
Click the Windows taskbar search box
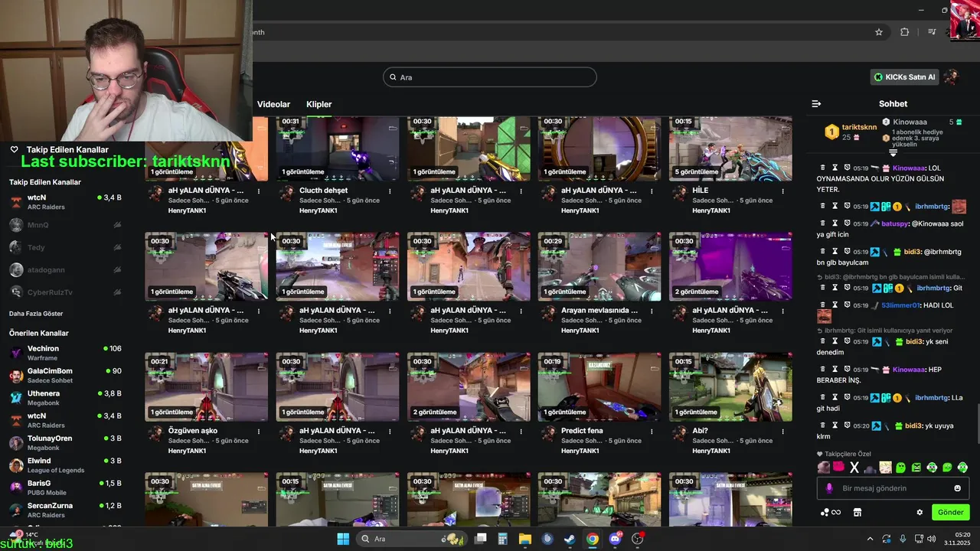pyautogui.click(x=410, y=539)
